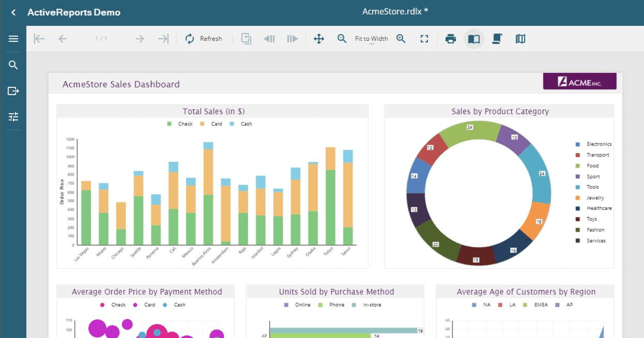The image size is (644, 338).
Task: Collapse the viewer with the back chevron
Action: click(13, 12)
